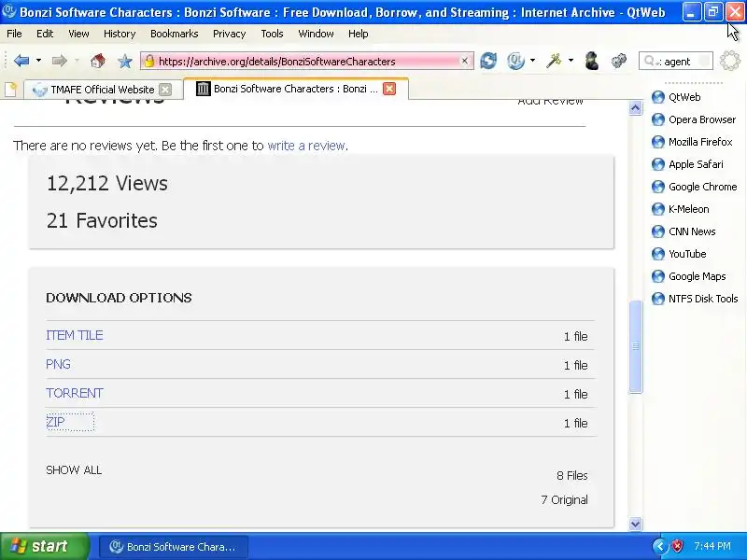
Task: Open the Google Maps bookmark
Action: (x=689, y=276)
